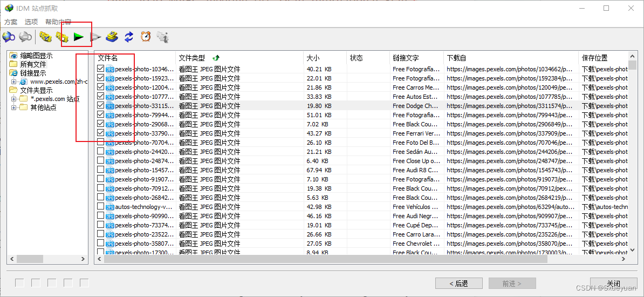Click the gray stop download arrow icon
This screenshot has width=644, height=297.
(95, 37)
